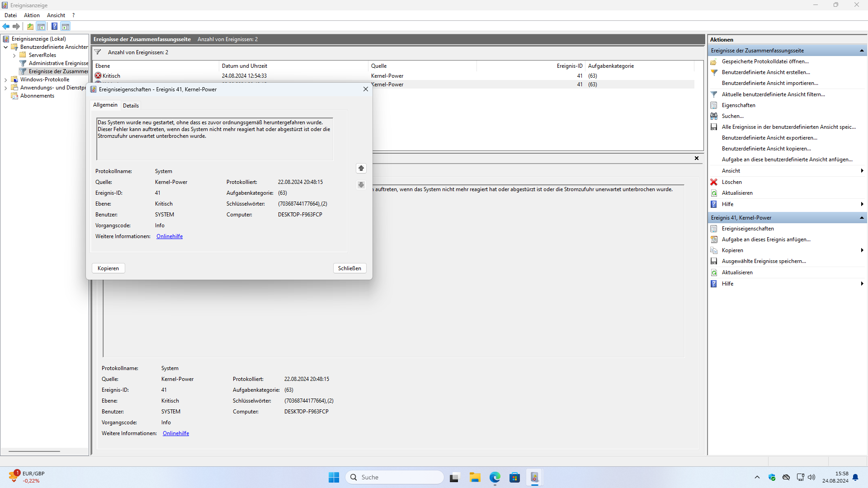Image resolution: width=868 pixels, height=488 pixels.
Task: Show the previous event with up arrow
Action: 361,168
